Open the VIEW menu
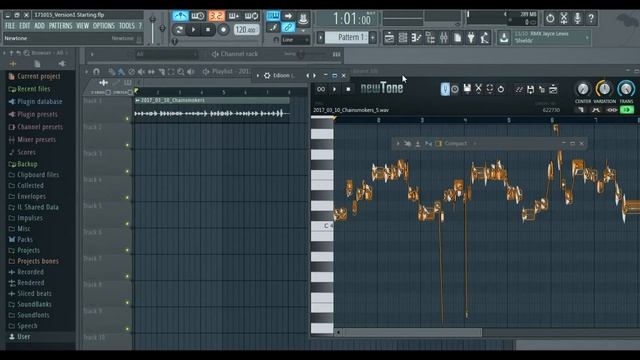640x360 pixels. click(x=82, y=26)
